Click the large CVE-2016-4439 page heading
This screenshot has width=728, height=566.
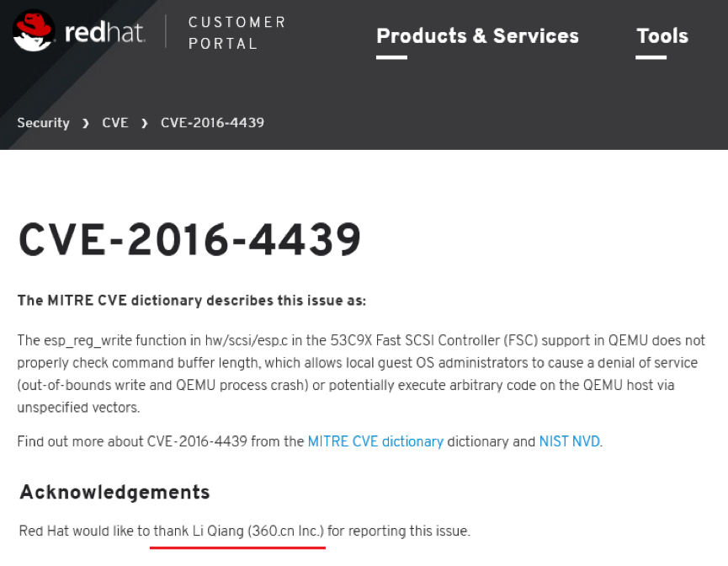[189, 240]
